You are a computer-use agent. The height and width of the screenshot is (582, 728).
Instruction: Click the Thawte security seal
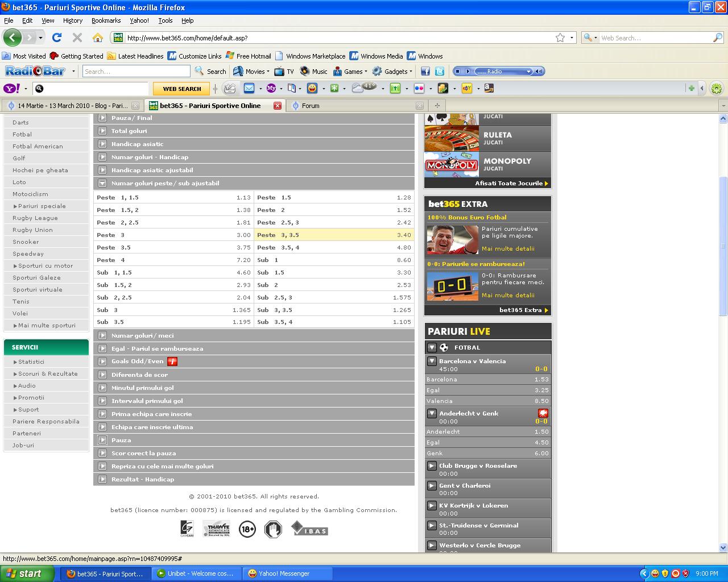click(216, 529)
